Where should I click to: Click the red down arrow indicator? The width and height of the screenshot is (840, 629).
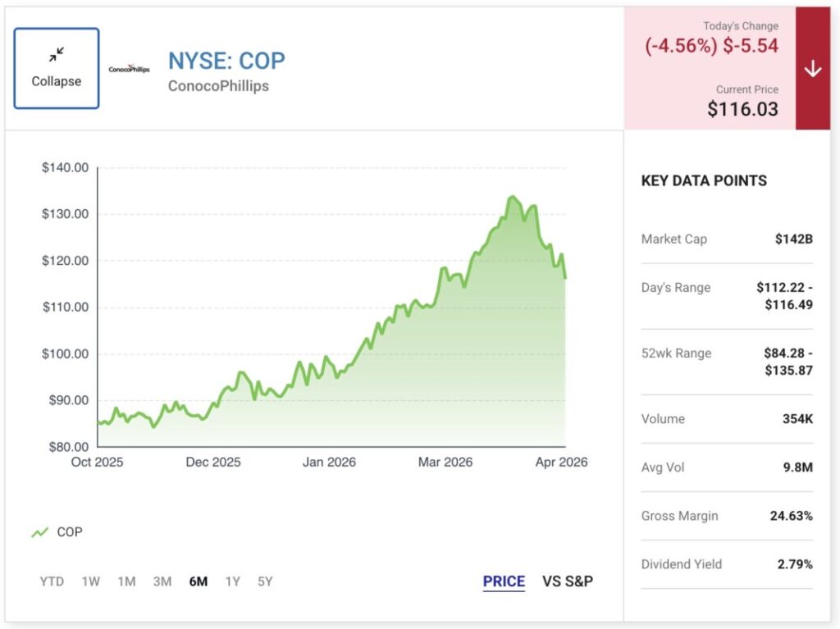[812, 69]
